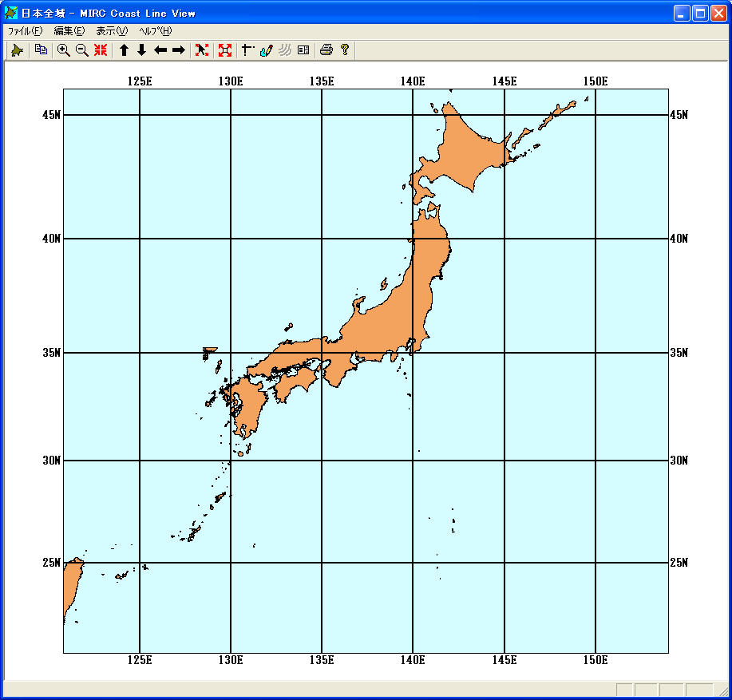Select the red-cornered pointer selection tool
Viewport: 732px width, 700px height.
(202, 50)
